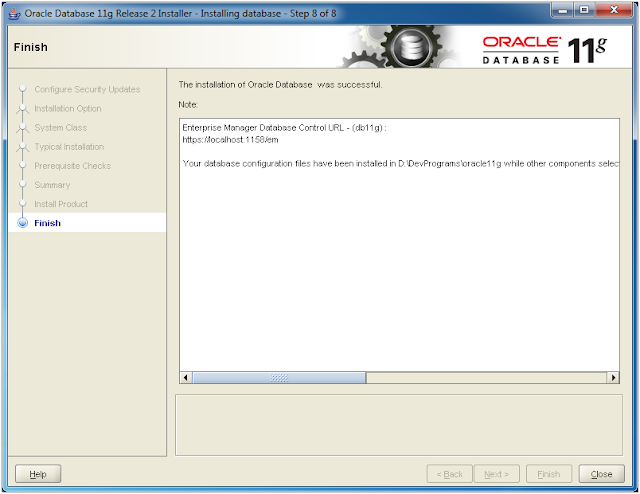
Task: Select the Install Product step
Action: [61, 204]
